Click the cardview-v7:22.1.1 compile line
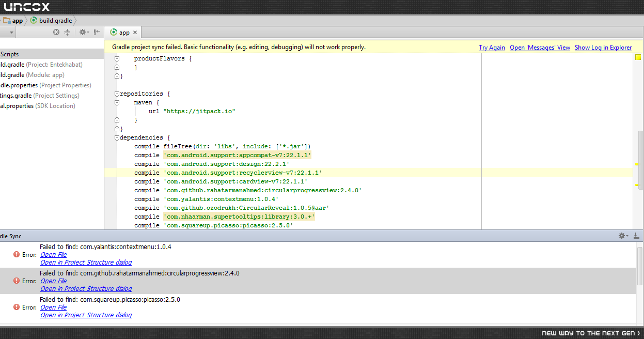 221,181
